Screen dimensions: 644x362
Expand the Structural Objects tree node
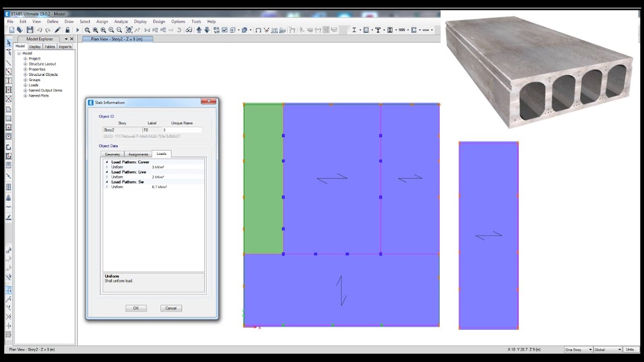click(25, 74)
